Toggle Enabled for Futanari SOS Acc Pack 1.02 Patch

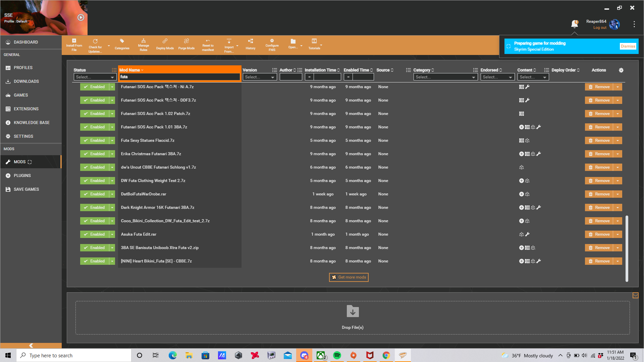coord(95,114)
